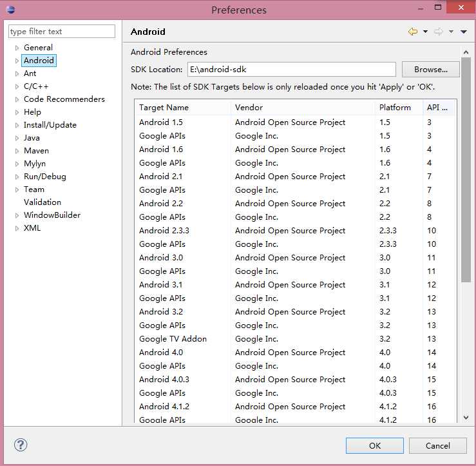
Task: Select the Android 2.2 target row
Action: click(x=295, y=204)
